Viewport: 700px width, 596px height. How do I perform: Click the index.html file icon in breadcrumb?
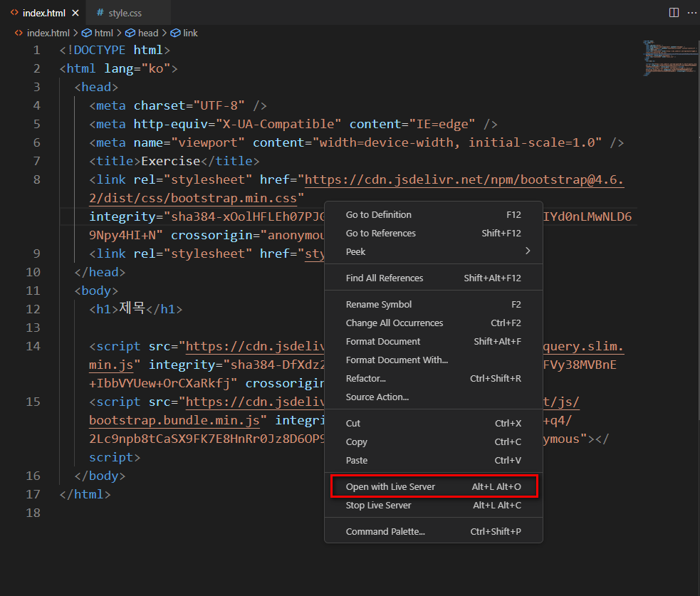[x=19, y=33]
